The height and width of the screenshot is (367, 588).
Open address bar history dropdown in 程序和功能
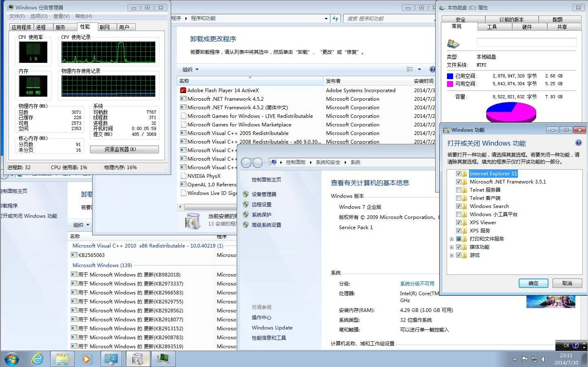[326, 18]
